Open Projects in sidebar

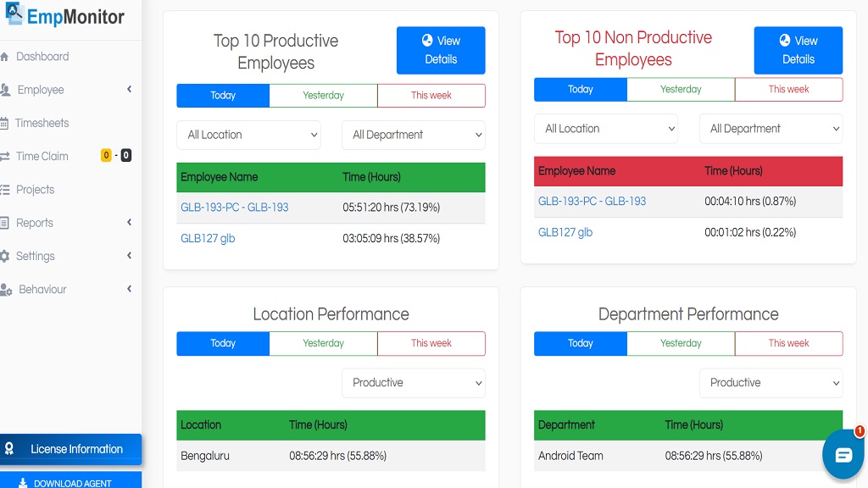click(x=36, y=190)
